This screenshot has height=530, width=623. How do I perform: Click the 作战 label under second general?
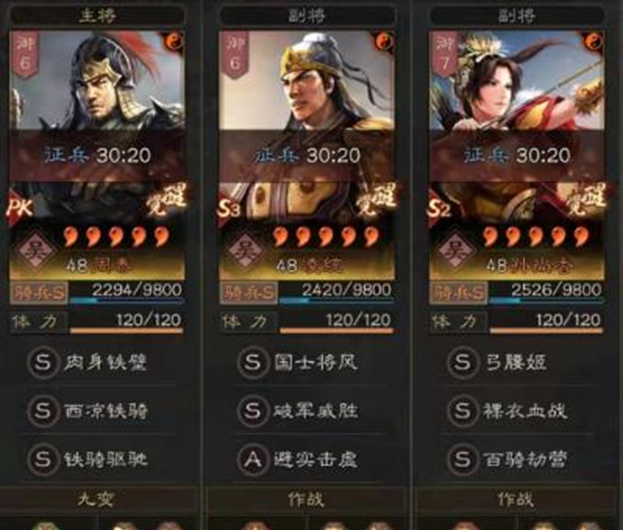click(306, 499)
